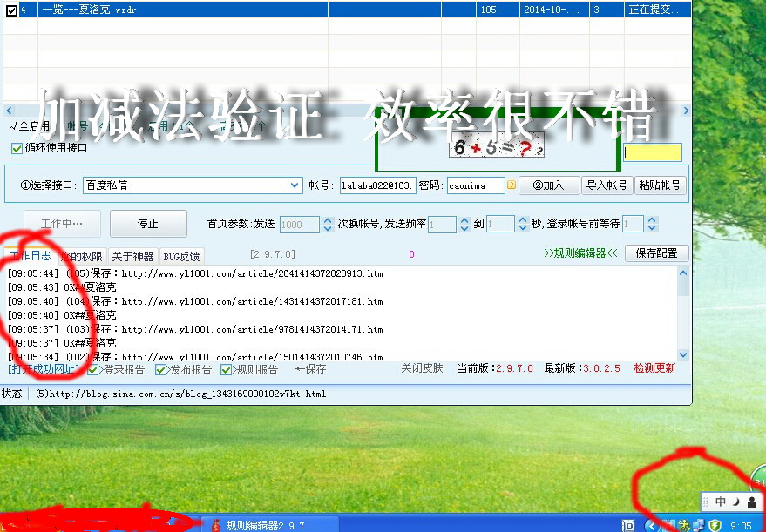
Task: Click the green shield tray icon
Action: [x=714, y=525]
